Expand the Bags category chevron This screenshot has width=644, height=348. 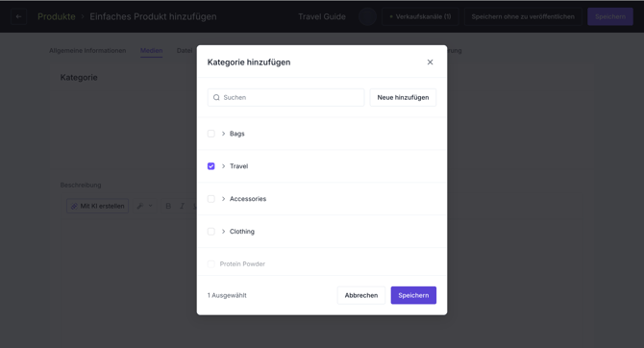(223, 134)
